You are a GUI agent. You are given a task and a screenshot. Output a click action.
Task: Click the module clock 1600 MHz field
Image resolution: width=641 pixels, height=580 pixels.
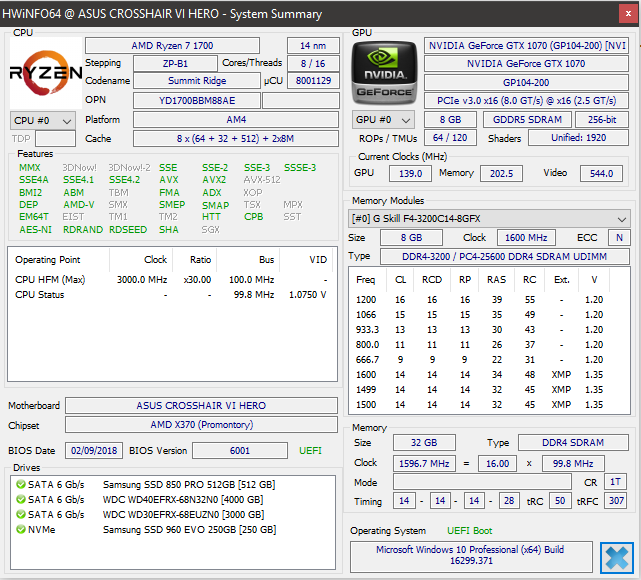(526, 237)
